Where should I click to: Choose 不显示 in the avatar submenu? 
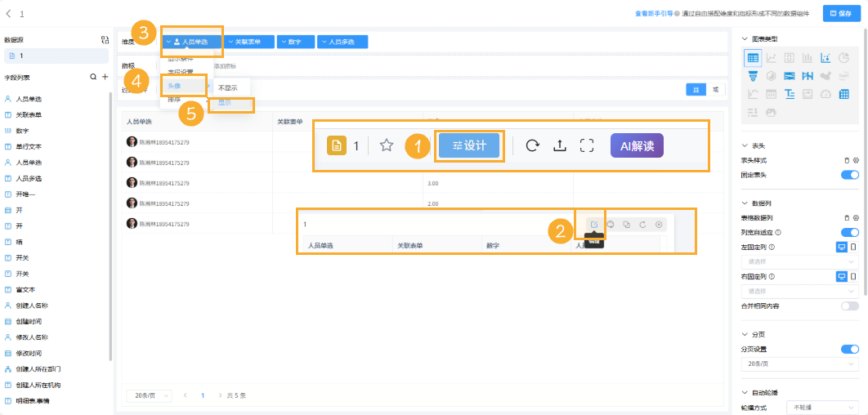(x=226, y=87)
